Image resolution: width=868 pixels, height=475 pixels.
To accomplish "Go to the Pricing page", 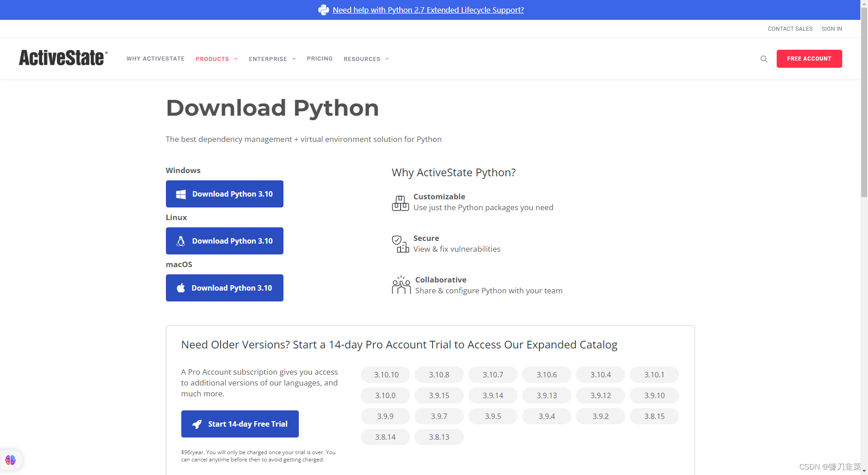I will coord(320,59).
